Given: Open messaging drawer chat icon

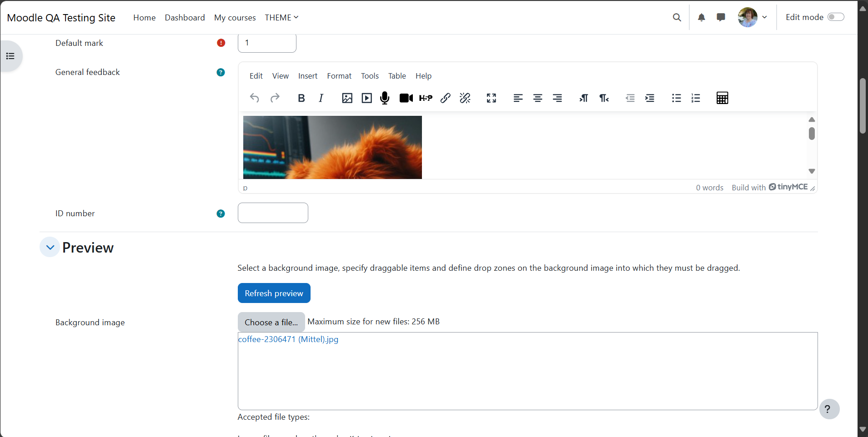Looking at the screenshot, I should point(721,17).
